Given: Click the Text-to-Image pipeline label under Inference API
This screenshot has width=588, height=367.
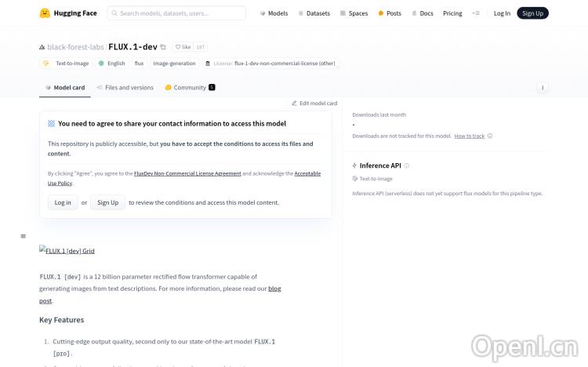Looking at the screenshot, I should point(372,179).
